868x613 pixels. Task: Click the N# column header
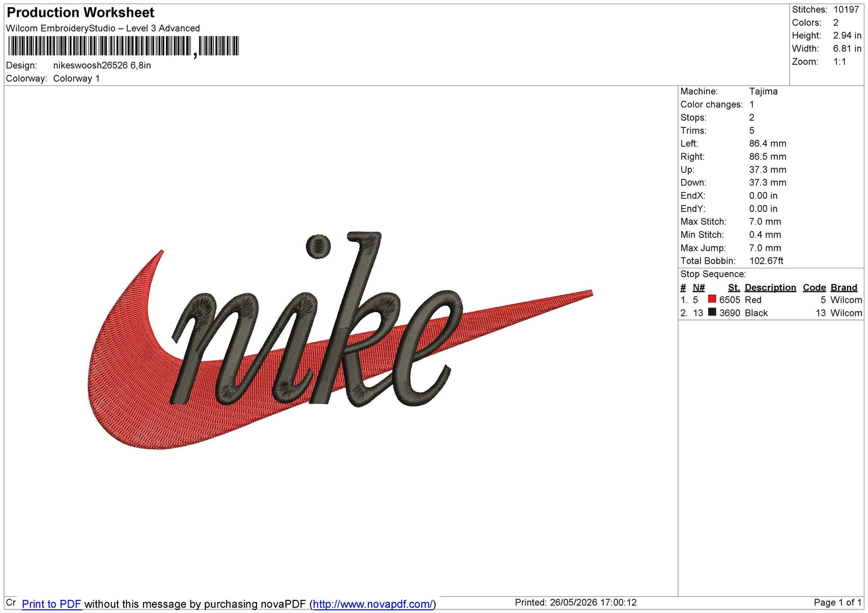pyautogui.click(x=699, y=288)
